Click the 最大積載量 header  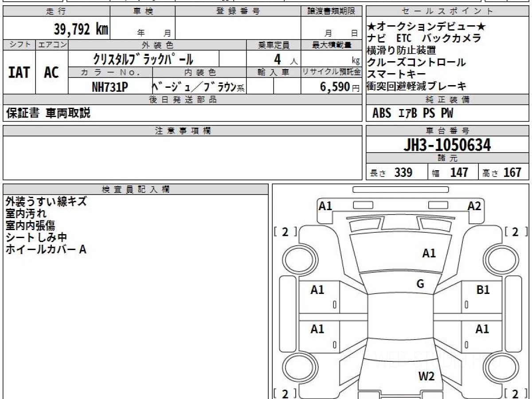coord(331,45)
